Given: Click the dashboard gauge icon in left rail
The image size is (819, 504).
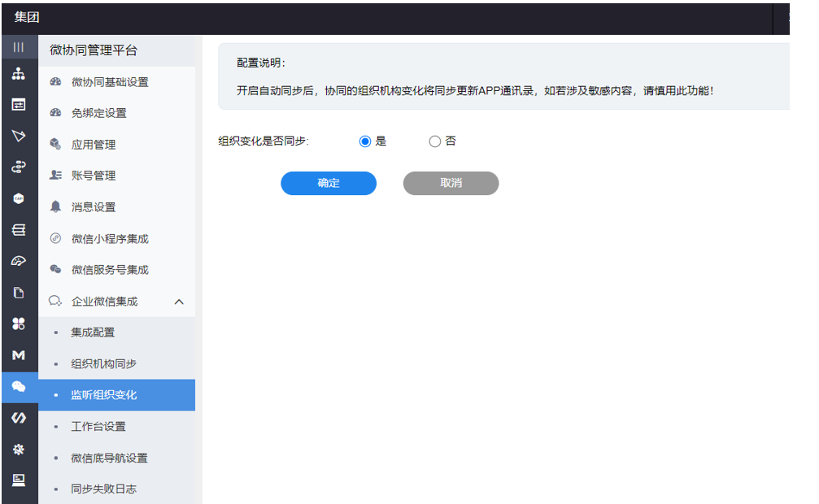Looking at the screenshot, I should click(18, 261).
